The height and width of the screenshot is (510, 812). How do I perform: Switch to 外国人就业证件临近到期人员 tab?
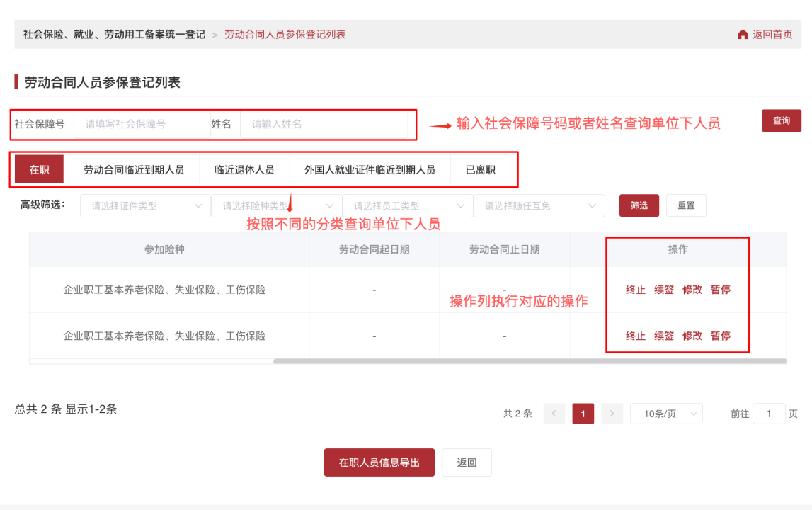[370, 170]
